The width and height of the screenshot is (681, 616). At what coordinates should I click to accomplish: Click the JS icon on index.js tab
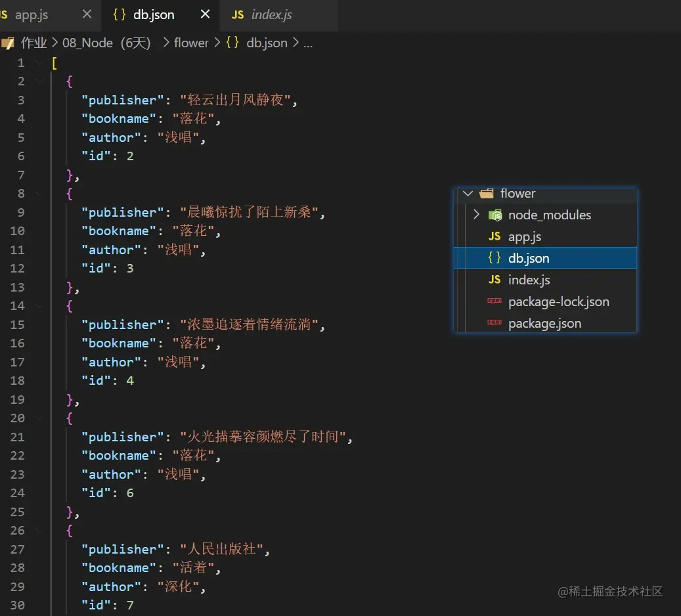point(238,14)
